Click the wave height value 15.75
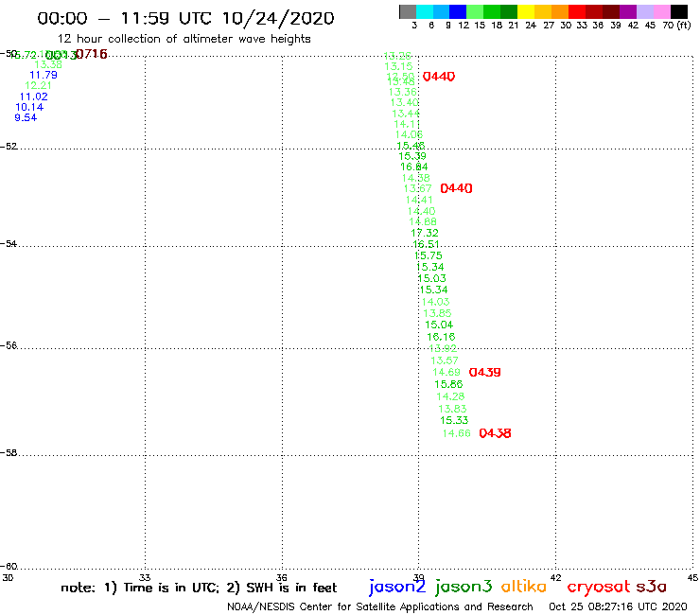The height and width of the screenshot is (615, 700). pyautogui.click(x=429, y=255)
